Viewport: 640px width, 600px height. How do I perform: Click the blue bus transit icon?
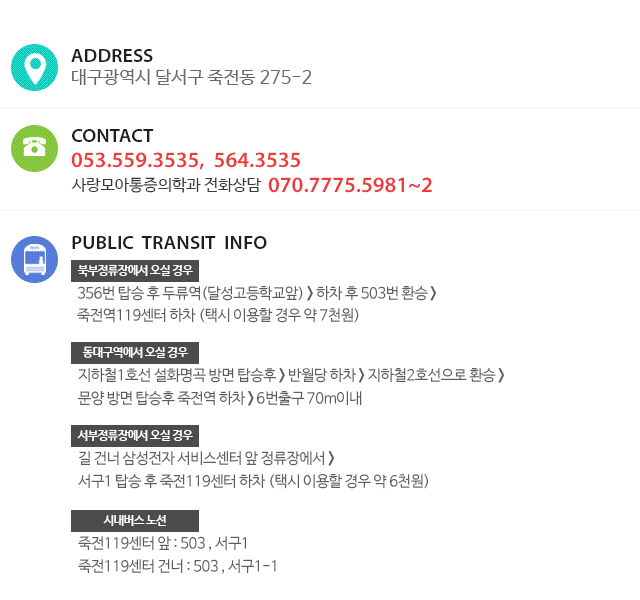(34, 259)
